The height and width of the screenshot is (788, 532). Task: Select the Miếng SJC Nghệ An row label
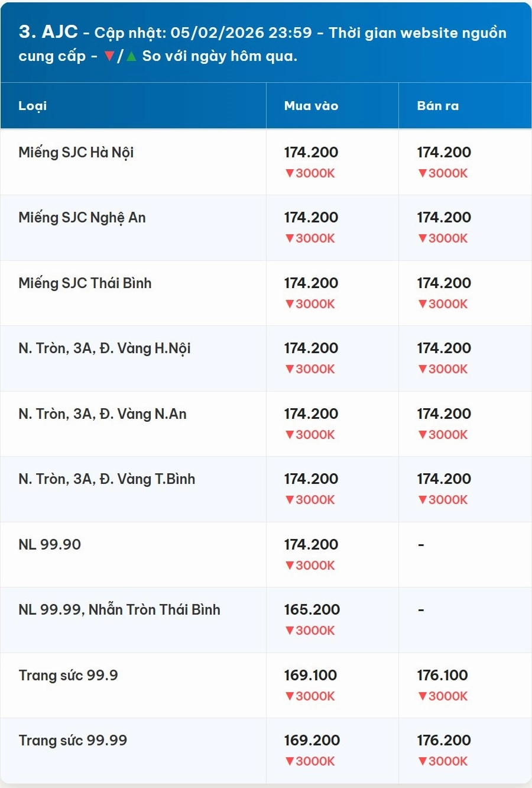82,218
